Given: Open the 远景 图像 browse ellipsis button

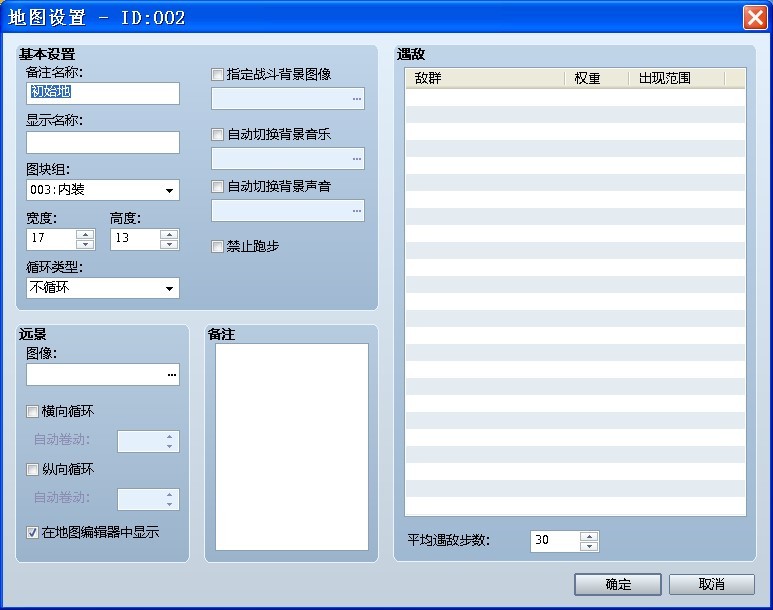Looking at the screenshot, I should tap(172, 375).
